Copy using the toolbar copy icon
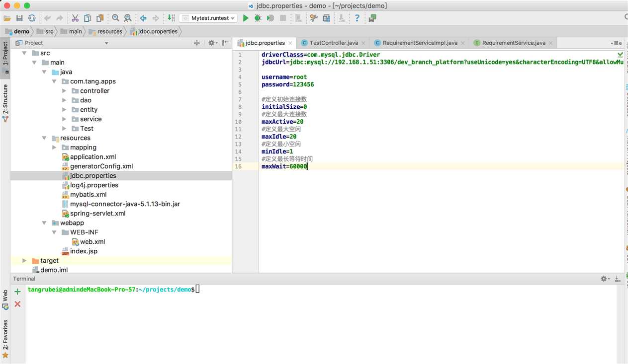The width and height of the screenshot is (628, 364). (x=88, y=18)
